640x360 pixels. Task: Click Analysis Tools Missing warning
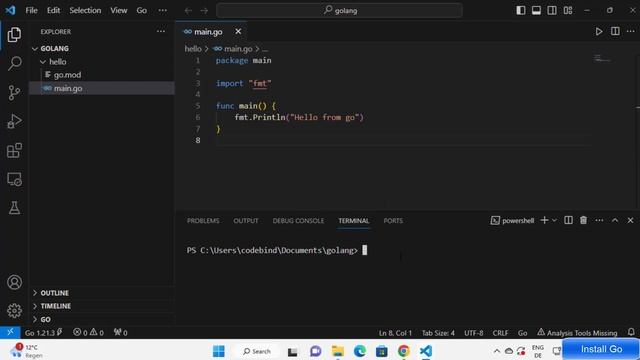(577, 333)
